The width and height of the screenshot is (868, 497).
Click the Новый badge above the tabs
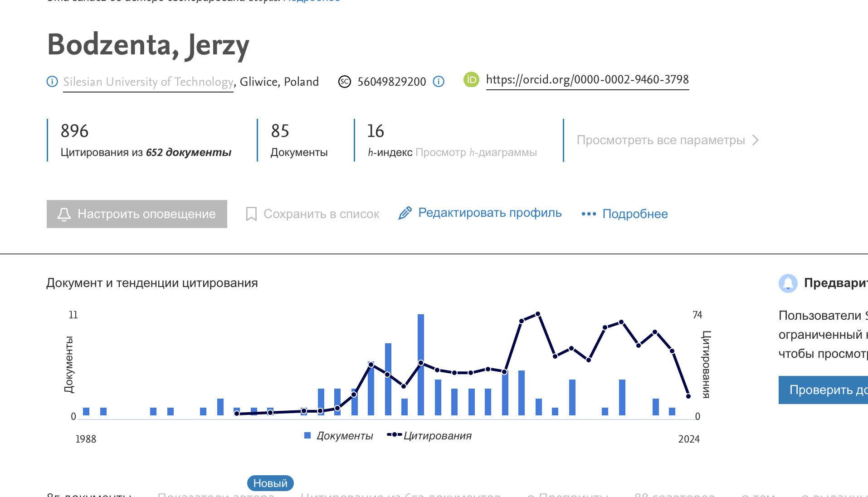(x=270, y=483)
